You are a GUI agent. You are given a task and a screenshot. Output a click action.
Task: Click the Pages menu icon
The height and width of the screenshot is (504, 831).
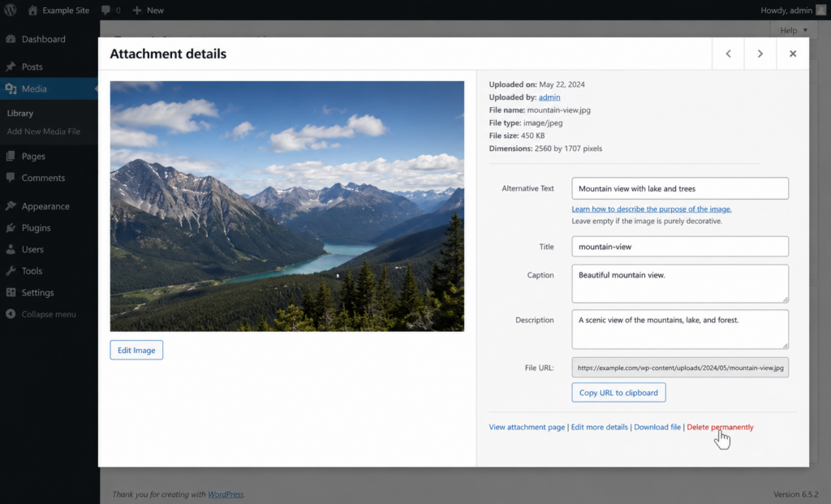pyautogui.click(x=11, y=157)
